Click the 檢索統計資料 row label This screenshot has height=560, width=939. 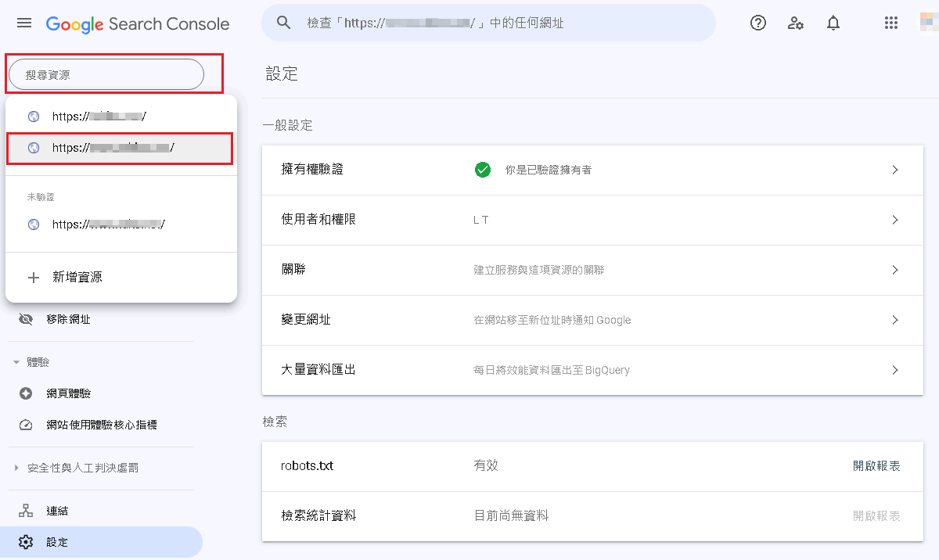318,515
